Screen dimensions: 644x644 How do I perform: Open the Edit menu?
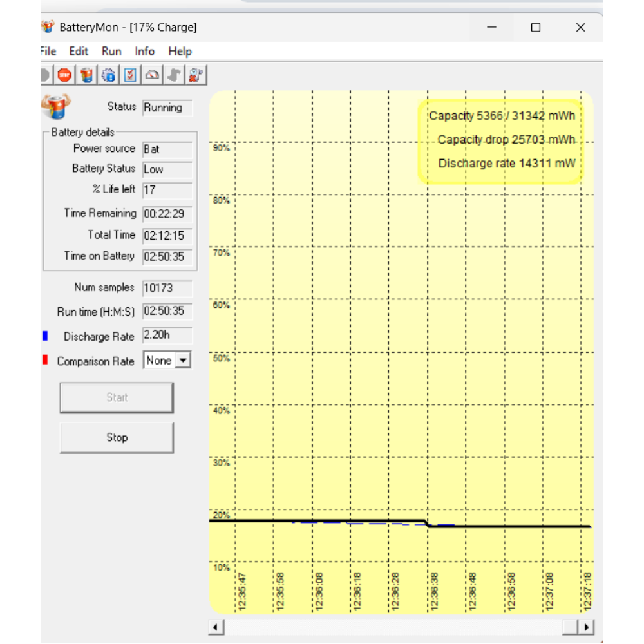[x=79, y=52]
